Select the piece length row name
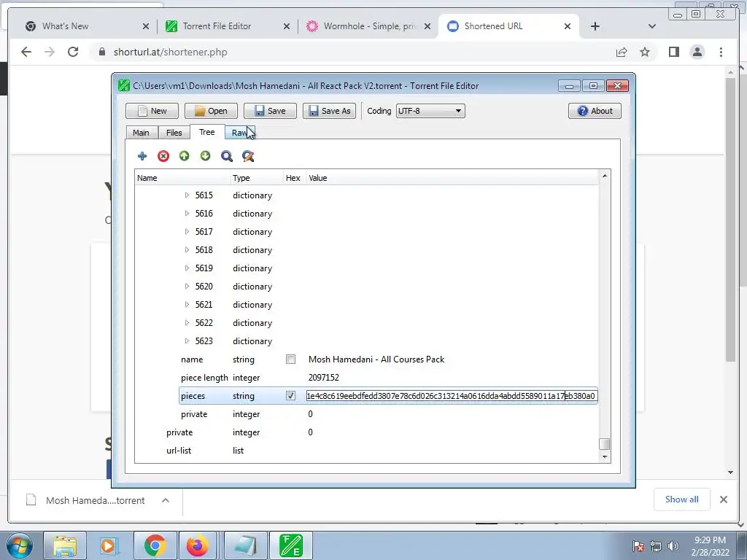Viewport: 747px width, 560px height. coord(204,378)
